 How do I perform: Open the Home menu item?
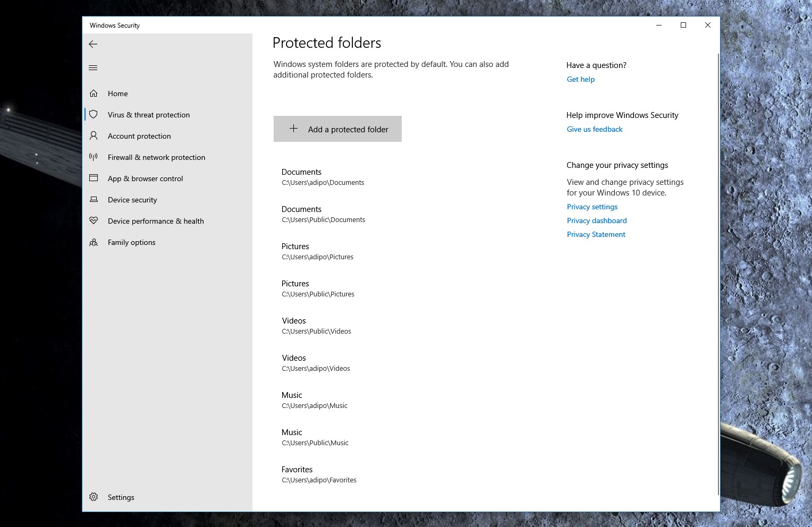point(117,93)
